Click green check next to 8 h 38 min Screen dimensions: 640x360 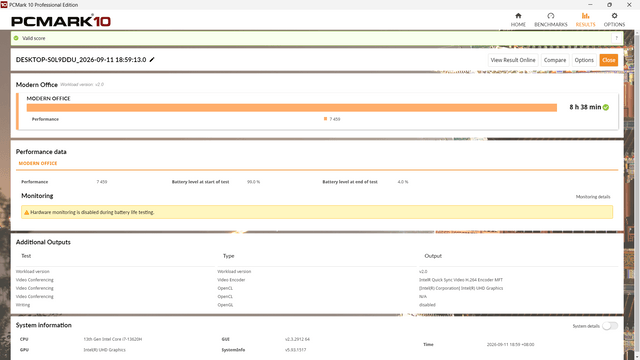[x=606, y=107]
